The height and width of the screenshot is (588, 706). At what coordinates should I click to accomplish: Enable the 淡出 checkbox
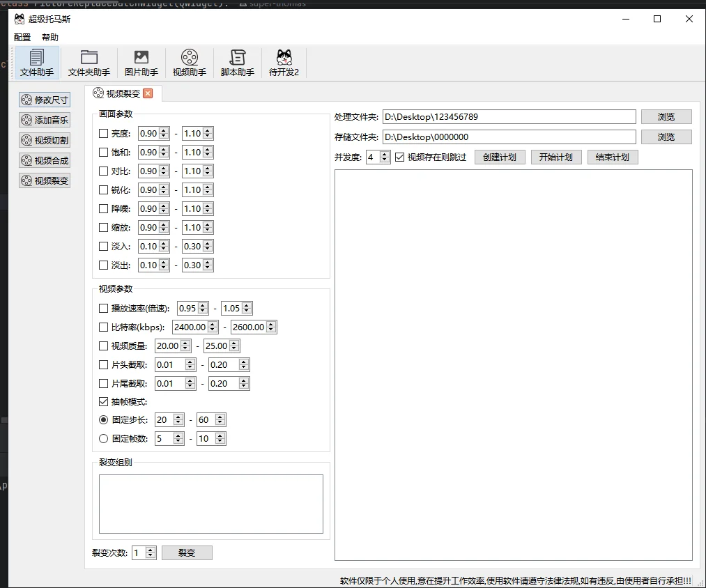click(x=104, y=265)
